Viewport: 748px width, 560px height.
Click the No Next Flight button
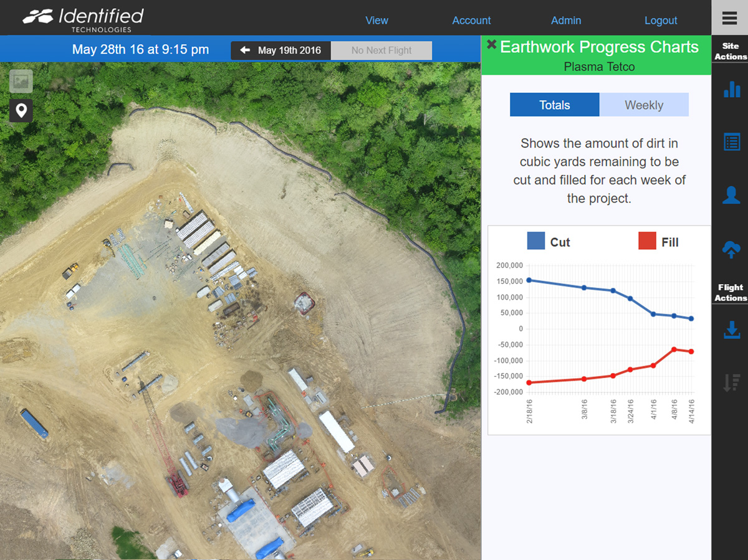[381, 50]
